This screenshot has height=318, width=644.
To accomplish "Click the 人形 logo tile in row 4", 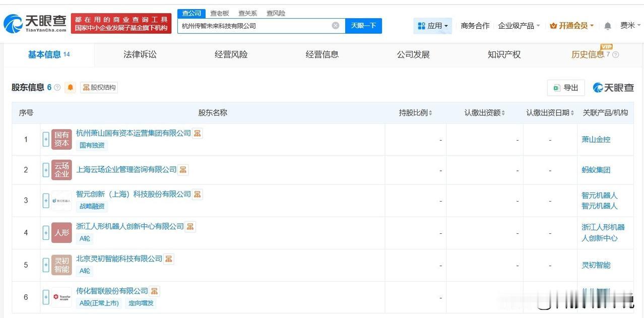I will point(62,233).
